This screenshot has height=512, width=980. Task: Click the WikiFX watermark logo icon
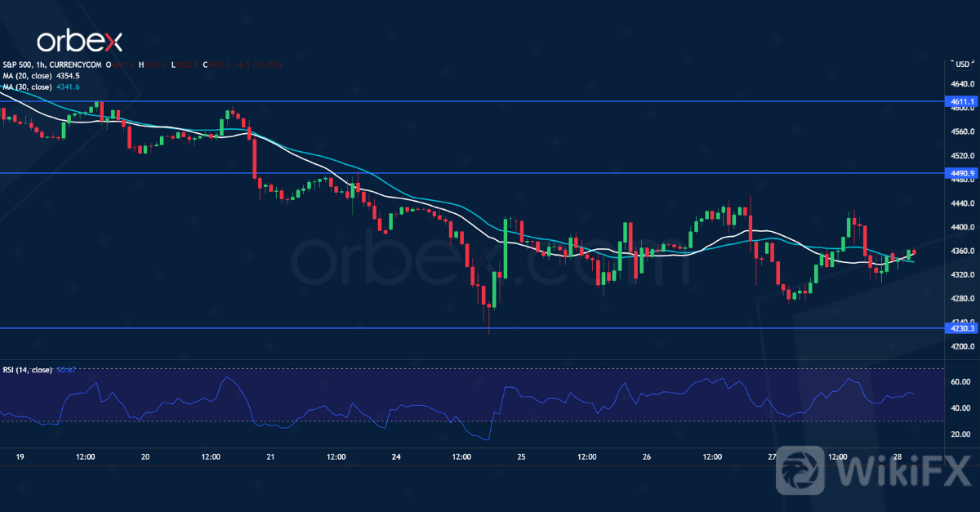tap(798, 473)
